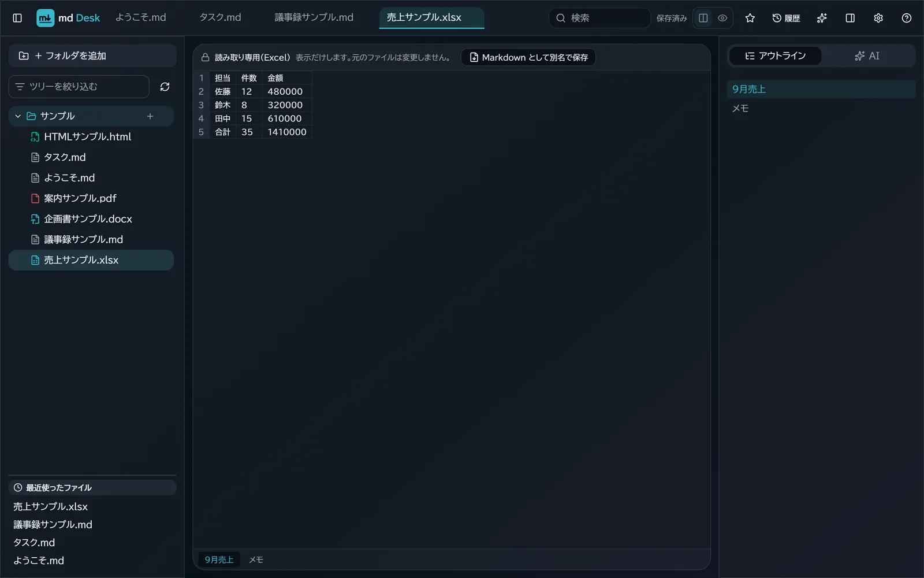Click the 検索 search field
The image size is (924, 578).
tap(599, 18)
